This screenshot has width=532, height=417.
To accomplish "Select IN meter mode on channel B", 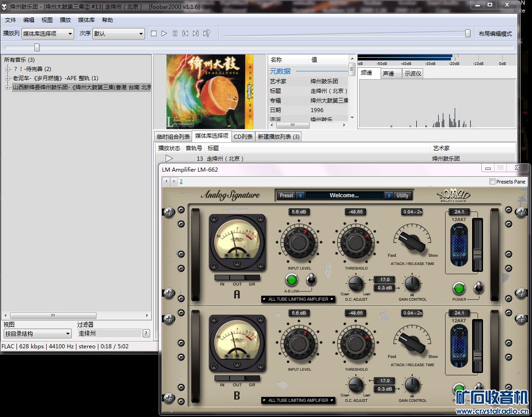I will point(222,378).
